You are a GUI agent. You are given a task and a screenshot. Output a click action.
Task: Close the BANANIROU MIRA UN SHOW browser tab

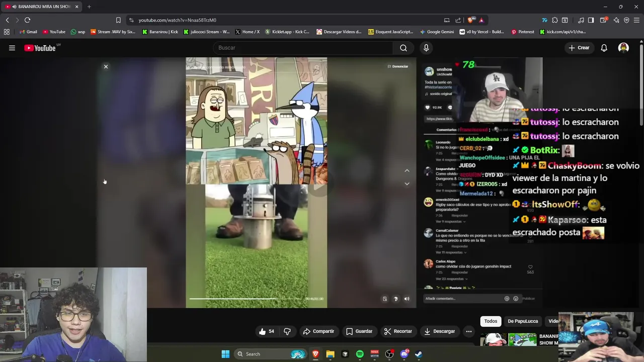click(x=76, y=7)
